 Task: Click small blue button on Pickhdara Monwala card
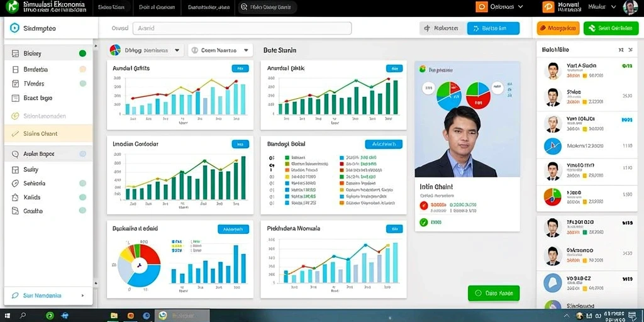(x=394, y=229)
